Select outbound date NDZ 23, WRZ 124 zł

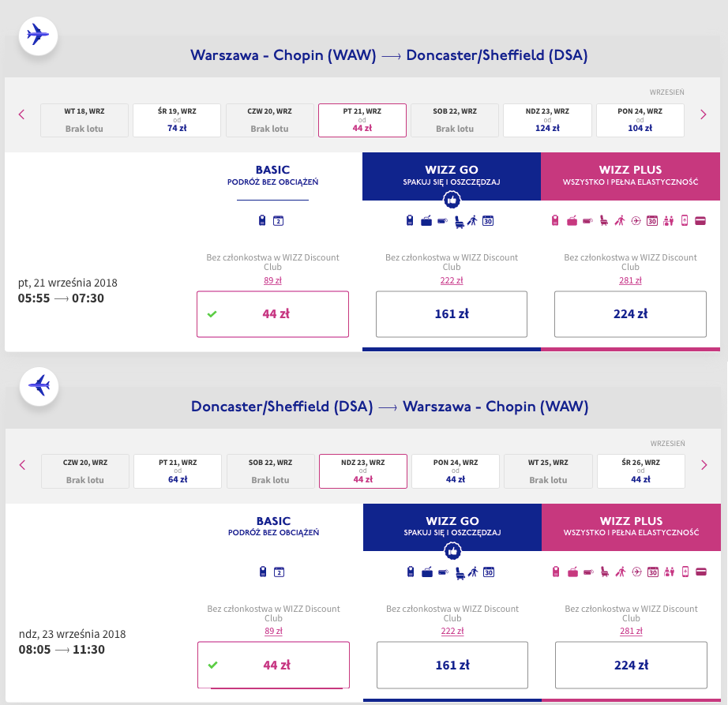547,120
